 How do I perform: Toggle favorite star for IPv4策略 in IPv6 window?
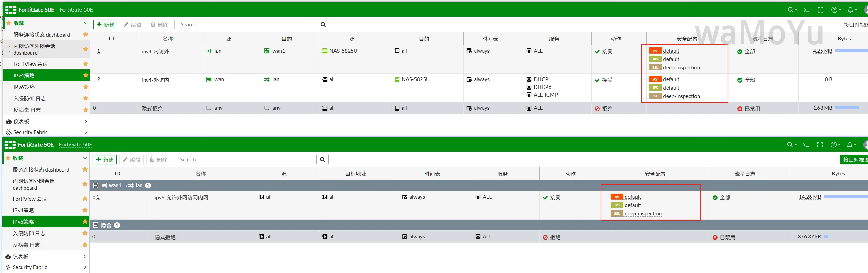(85, 210)
